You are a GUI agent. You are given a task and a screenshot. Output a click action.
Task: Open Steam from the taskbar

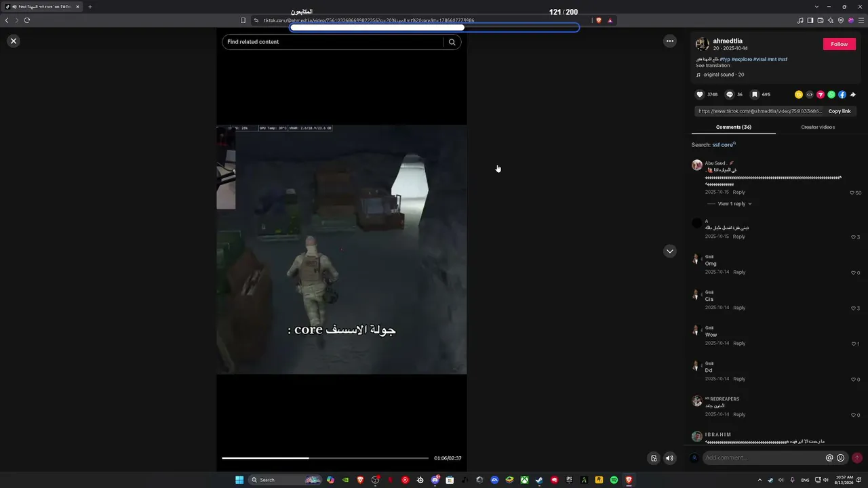pyautogui.click(x=539, y=480)
